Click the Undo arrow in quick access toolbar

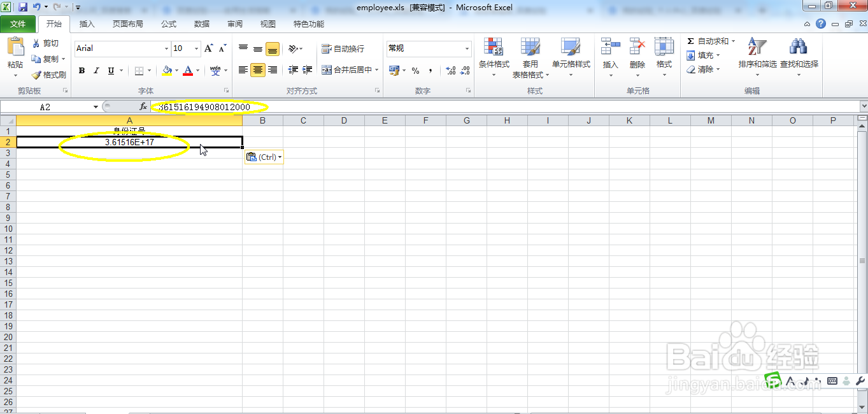pos(37,7)
